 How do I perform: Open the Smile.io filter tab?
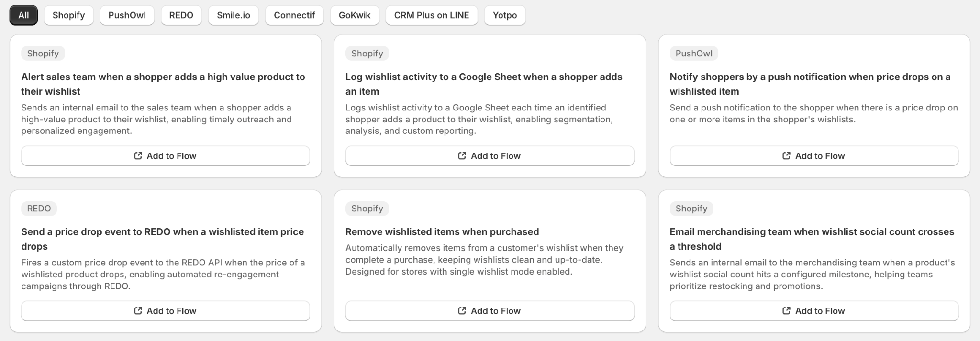(234, 15)
